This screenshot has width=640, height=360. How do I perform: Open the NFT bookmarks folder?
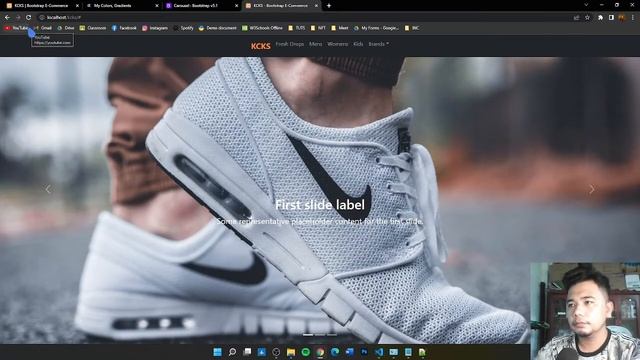(x=318, y=28)
